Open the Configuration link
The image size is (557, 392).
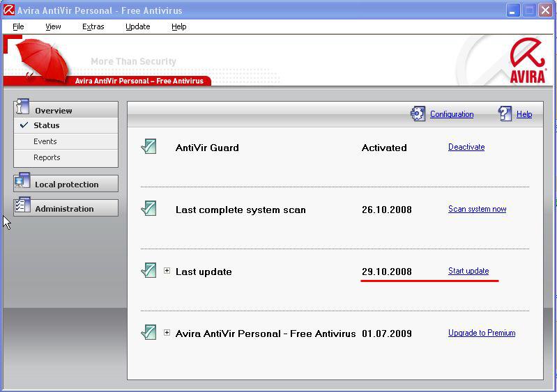pos(452,114)
